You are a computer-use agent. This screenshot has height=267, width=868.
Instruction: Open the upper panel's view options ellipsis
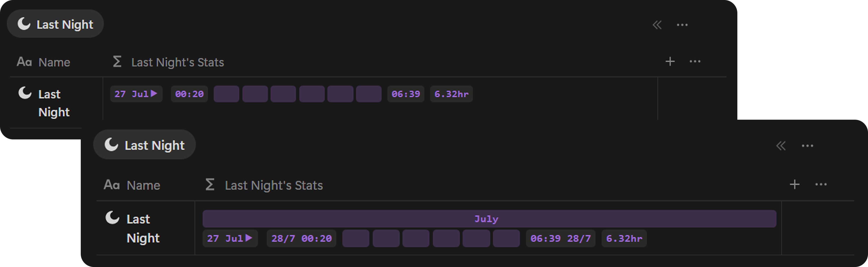(682, 25)
